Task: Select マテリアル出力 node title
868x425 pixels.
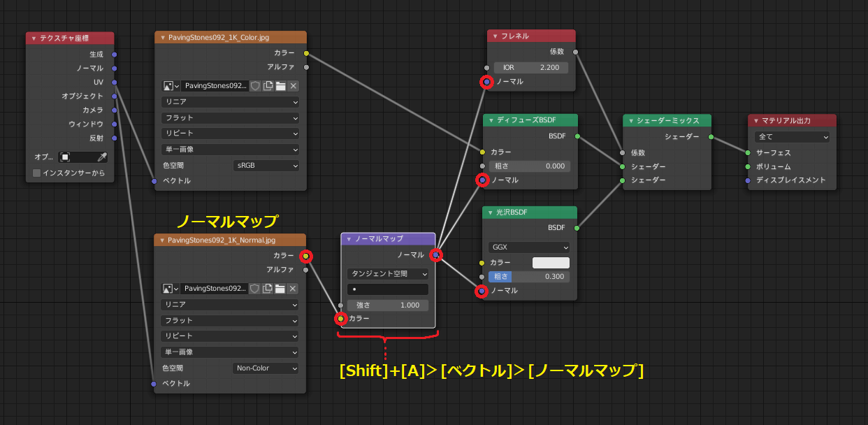Action: pyautogui.click(x=786, y=121)
